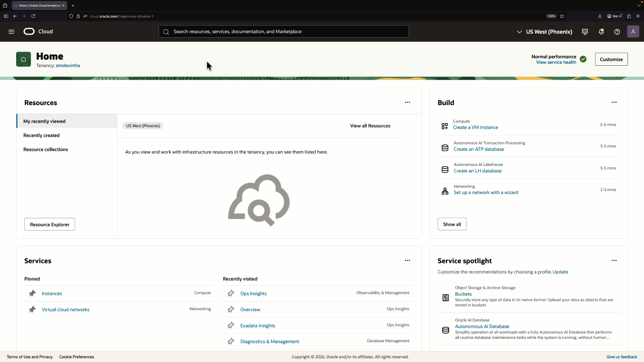Select the Compute VM instance icon
Screen dimensions: 644x362
(444, 126)
